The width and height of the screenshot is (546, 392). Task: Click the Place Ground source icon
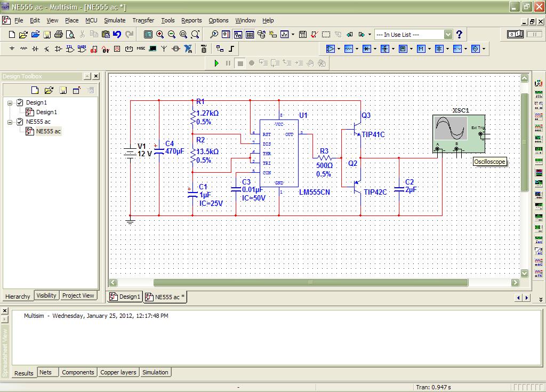pos(12,49)
